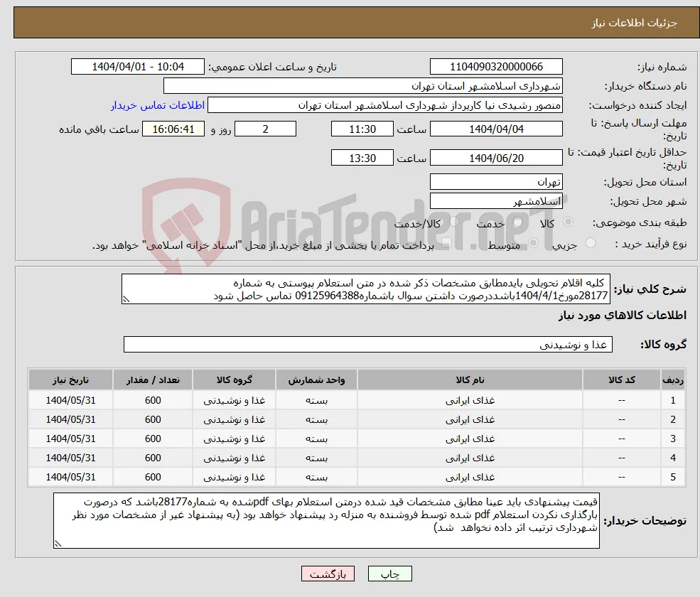Click the price validity time 13:30
This screenshot has width=700, height=597.
(362, 158)
